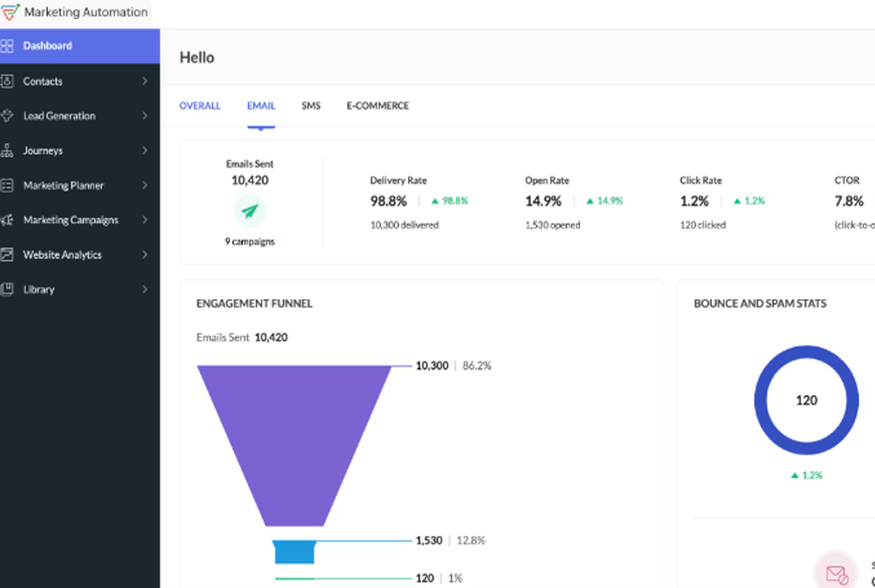The width and height of the screenshot is (875, 588).
Task: Click the Emails Sent 10,420 funnel caption
Action: point(242,338)
